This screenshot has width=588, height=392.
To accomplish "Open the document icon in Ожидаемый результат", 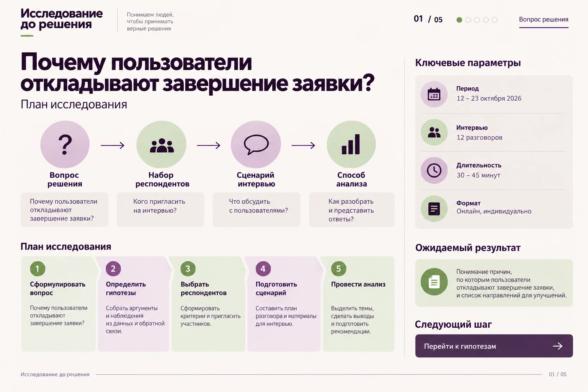I will coord(434,282).
